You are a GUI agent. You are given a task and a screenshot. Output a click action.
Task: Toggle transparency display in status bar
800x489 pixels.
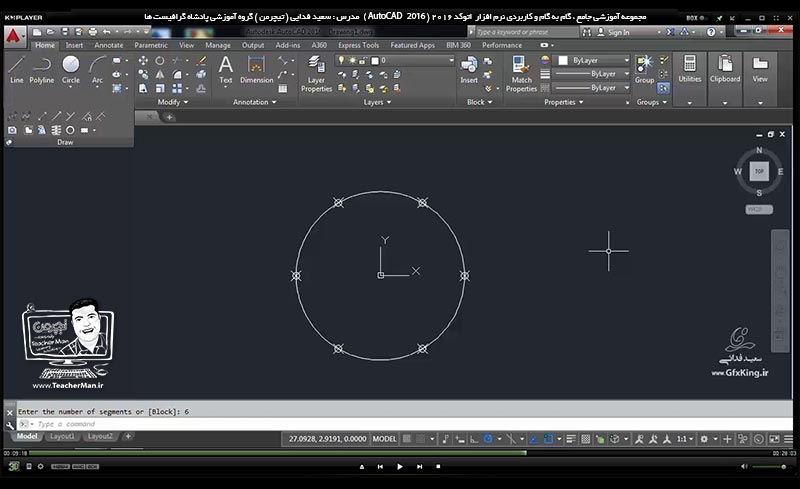pyautogui.click(x=586, y=439)
